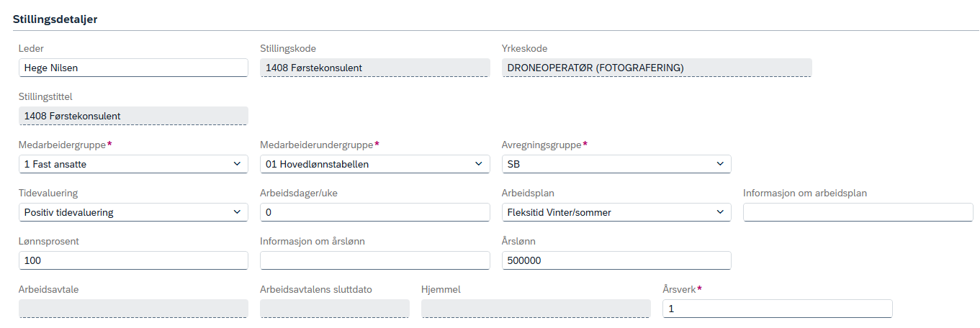980x328 pixels.
Task: Expand the Tidevaluering dropdown
Action: click(x=133, y=212)
